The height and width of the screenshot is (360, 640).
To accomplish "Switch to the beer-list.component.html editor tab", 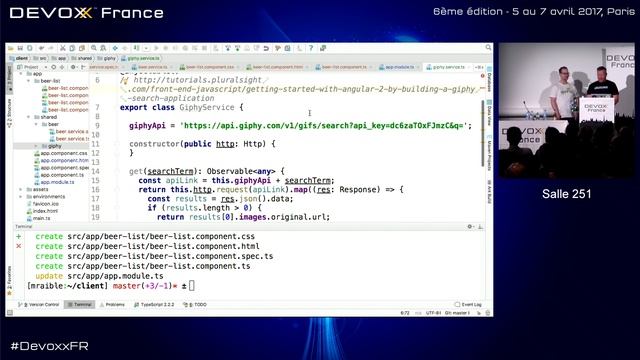I will [277, 67].
